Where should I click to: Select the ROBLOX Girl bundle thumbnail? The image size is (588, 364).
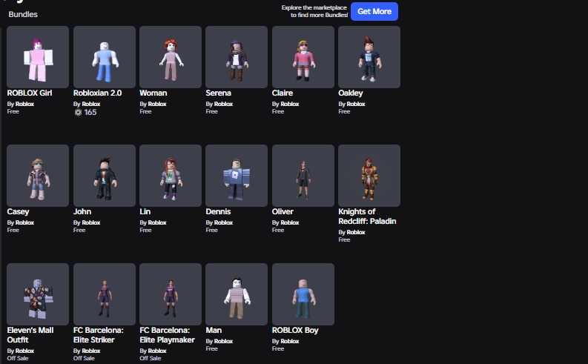[x=38, y=57]
